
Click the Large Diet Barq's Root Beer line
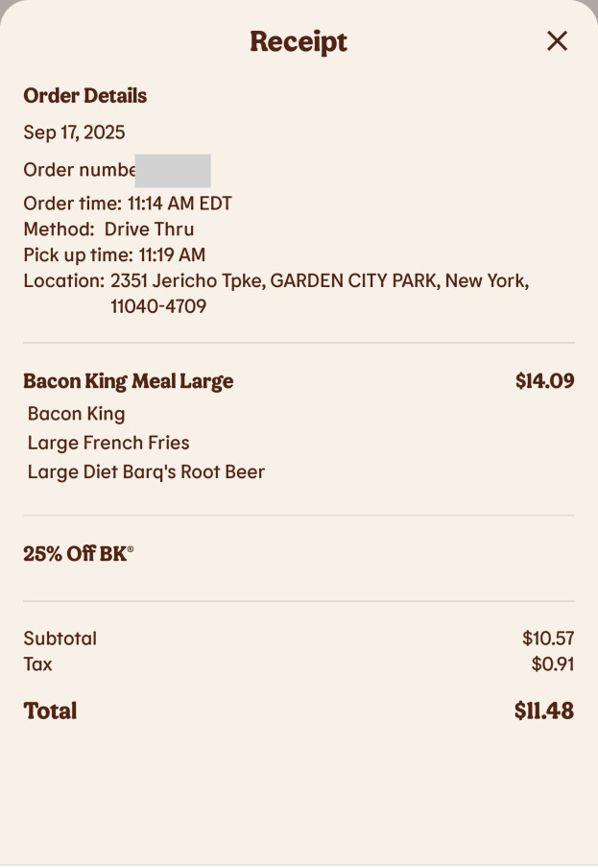(146, 472)
